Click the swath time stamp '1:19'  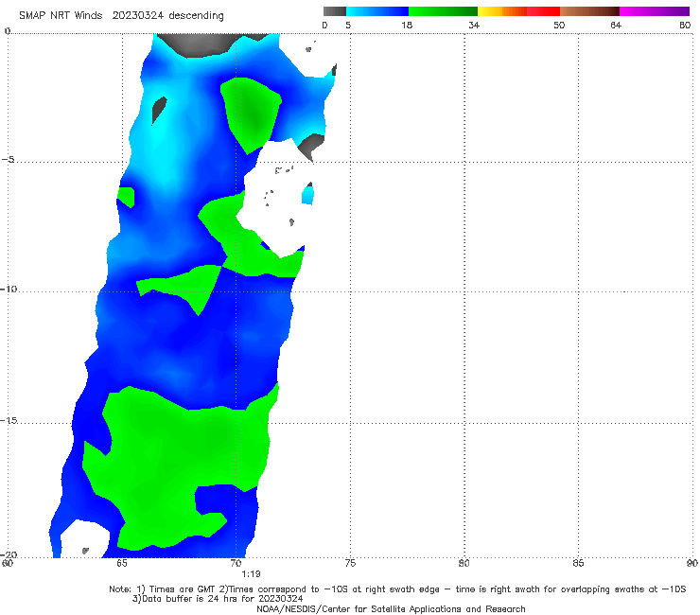pyautogui.click(x=251, y=574)
